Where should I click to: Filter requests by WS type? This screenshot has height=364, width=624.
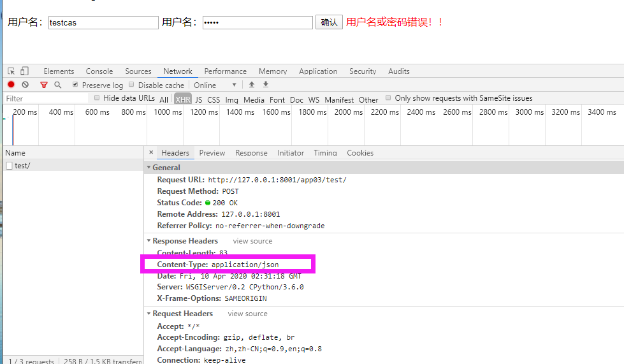[314, 99]
